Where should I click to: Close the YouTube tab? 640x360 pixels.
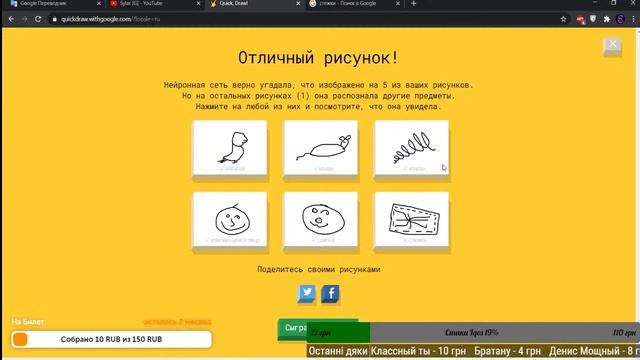pos(199,3)
